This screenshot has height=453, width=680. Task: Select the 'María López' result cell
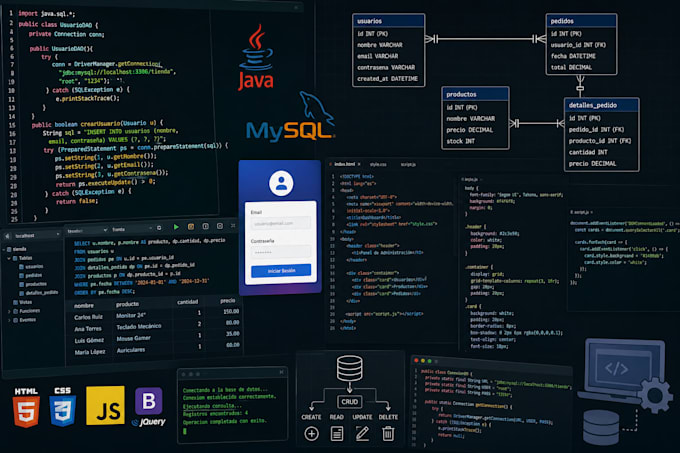90,352
